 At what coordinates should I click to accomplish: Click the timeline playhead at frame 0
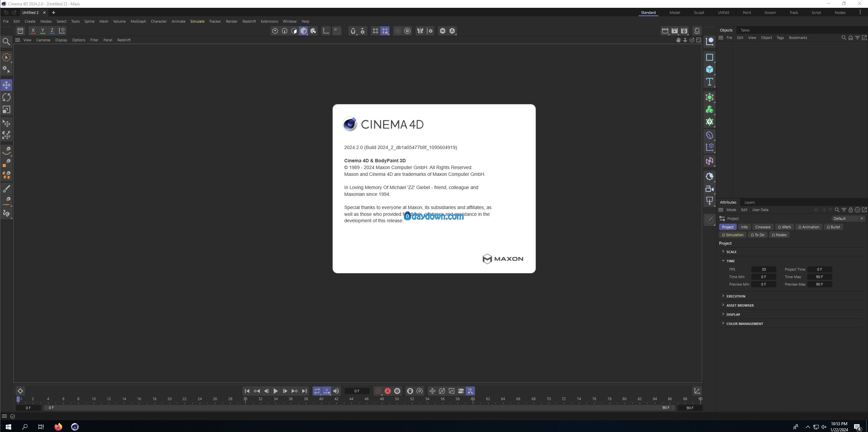pos(18,399)
